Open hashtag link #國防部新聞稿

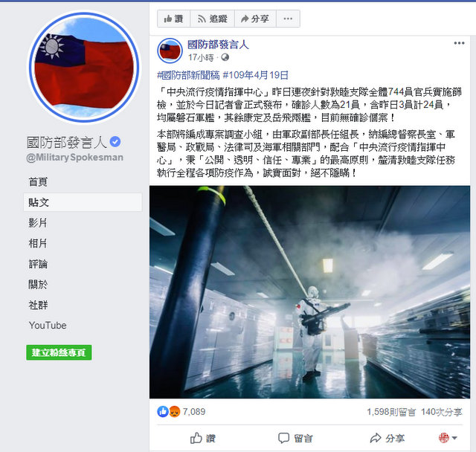(188, 75)
